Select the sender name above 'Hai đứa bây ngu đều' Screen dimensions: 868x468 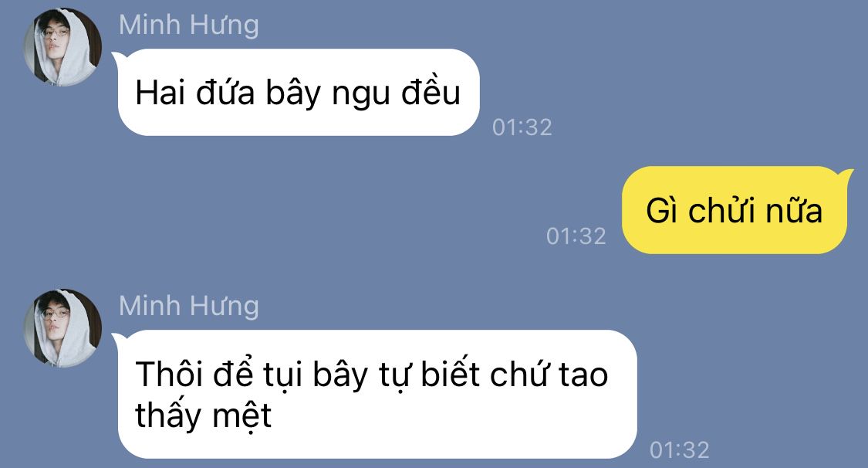189,26
